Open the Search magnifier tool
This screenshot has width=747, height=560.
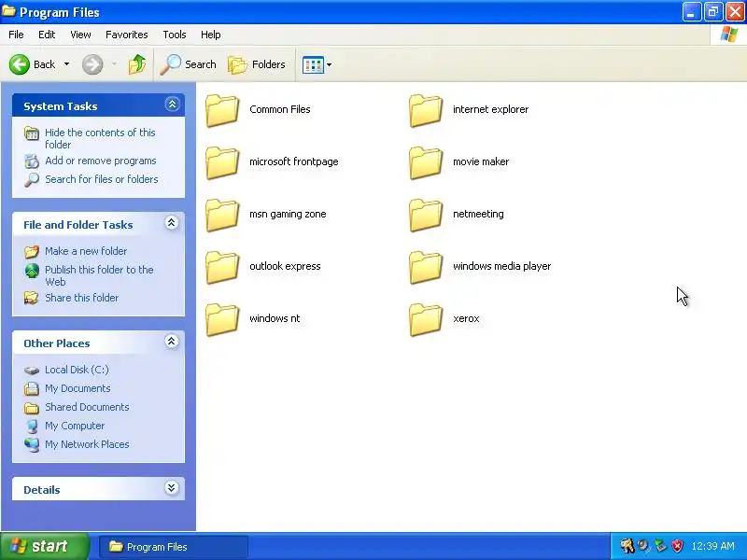pos(189,64)
